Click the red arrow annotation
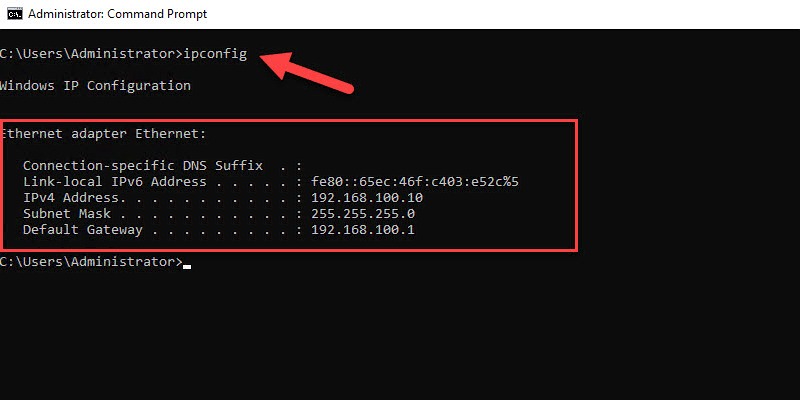This screenshot has height=400, width=800. tap(307, 72)
